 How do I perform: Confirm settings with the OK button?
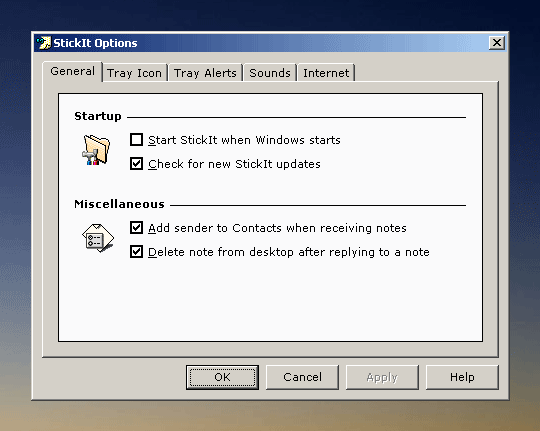coord(222,377)
